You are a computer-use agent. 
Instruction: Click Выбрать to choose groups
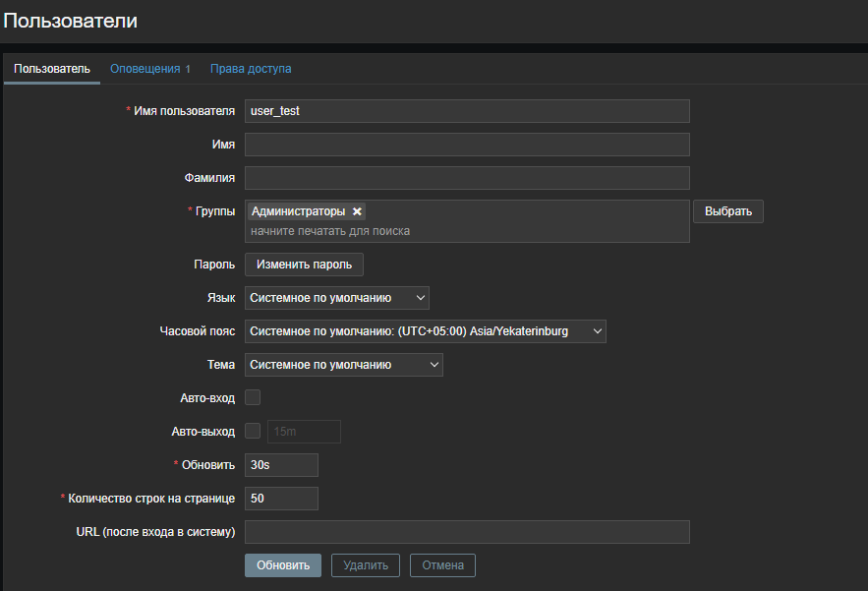pos(728,211)
